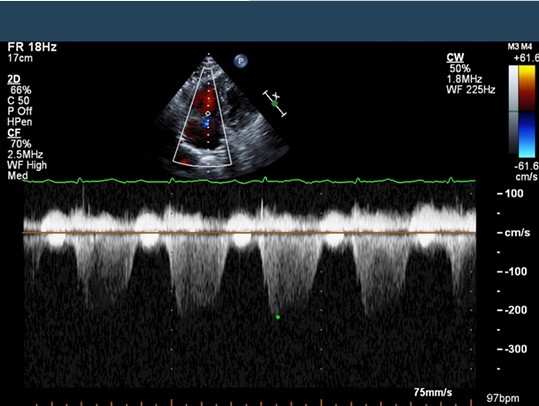
Task: Click the 75mm/s sweep speed readout
Action: 433,392
